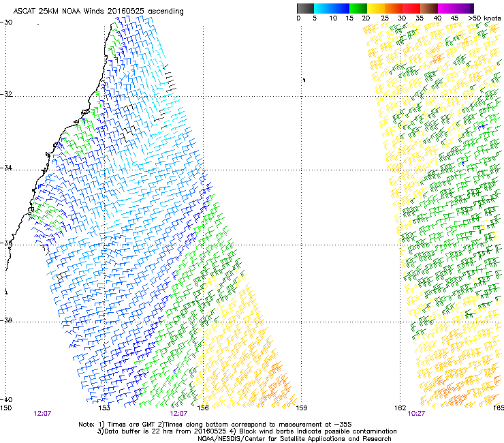Click the cyan-to-blue 5-15 knots color segment

pyautogui.click(x=332, y=8)
